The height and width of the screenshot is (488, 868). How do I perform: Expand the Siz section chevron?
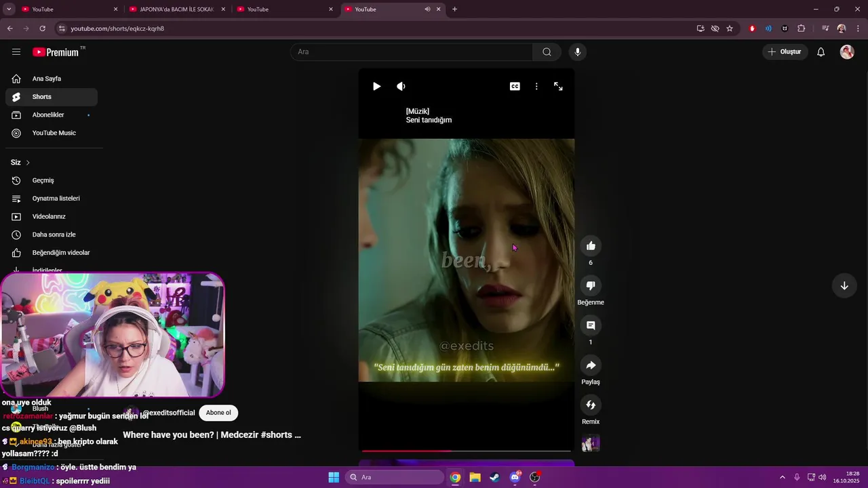[x=28, y=163]
